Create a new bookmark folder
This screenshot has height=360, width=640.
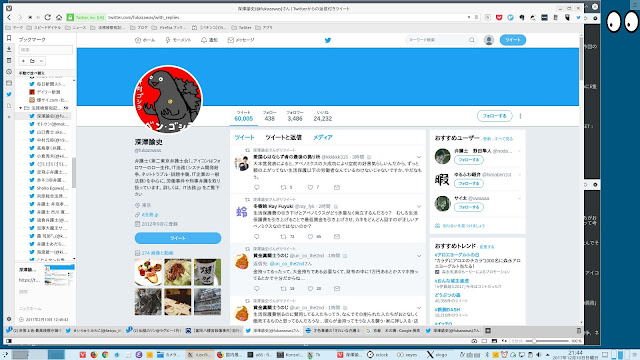[x=32, y=61]
